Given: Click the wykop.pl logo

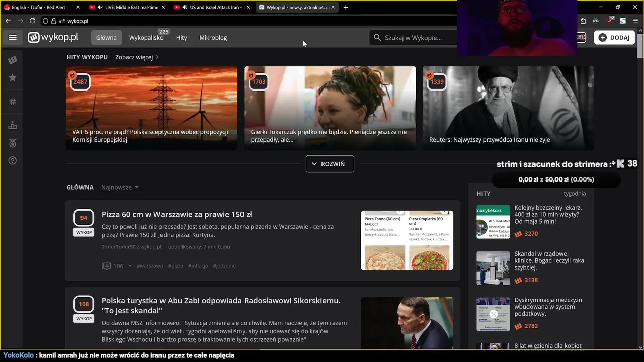Looking at the screenshot, I should pyautogui.click(x=53, y=37).
